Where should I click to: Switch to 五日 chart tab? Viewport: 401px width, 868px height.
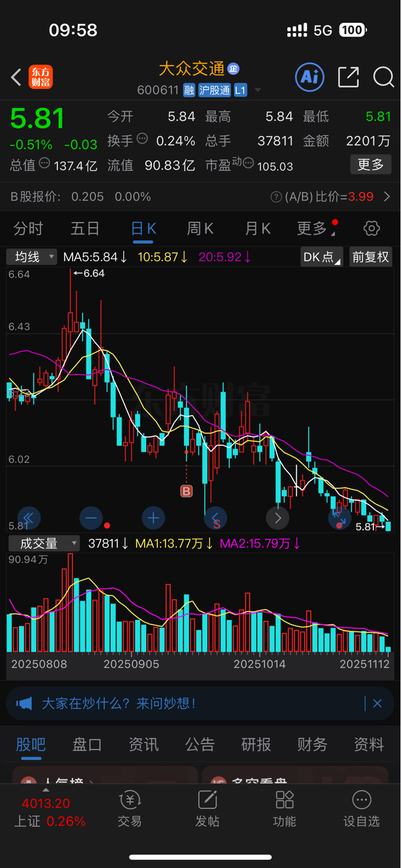[x=85, y=228]
